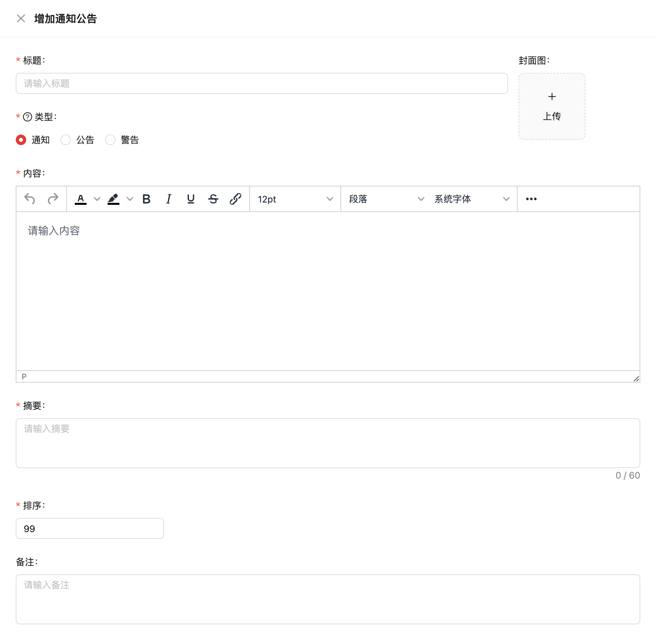Insert a link with the chain icon
The image size is (656, 644).
point(235,199)
